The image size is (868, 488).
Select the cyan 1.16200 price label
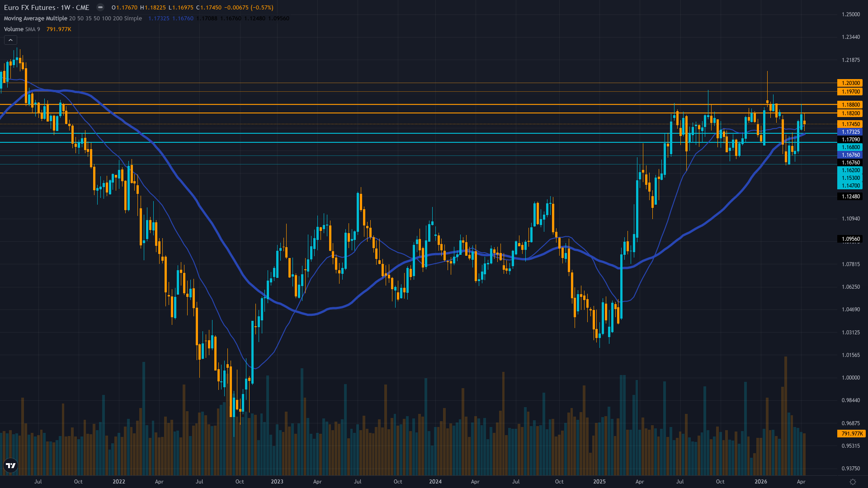pyautogui.click(x=850, y=170)
